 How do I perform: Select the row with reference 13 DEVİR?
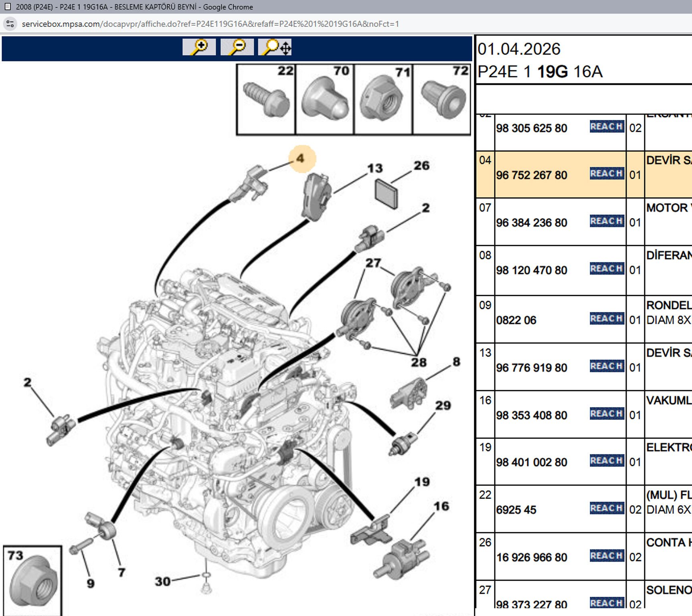(584, 367)
